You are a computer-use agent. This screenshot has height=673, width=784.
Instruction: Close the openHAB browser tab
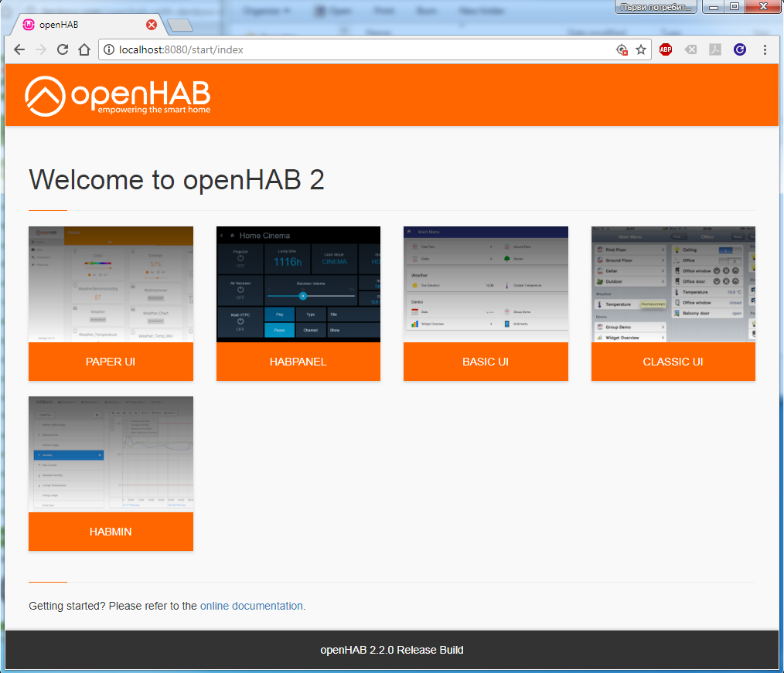pos(151,25)
